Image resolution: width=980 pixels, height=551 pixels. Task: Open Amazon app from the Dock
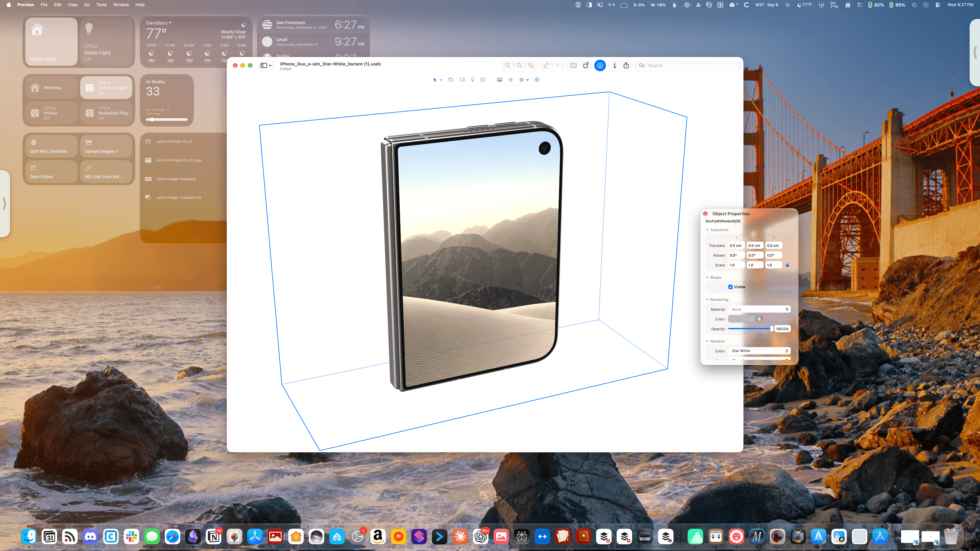(378, 537)
